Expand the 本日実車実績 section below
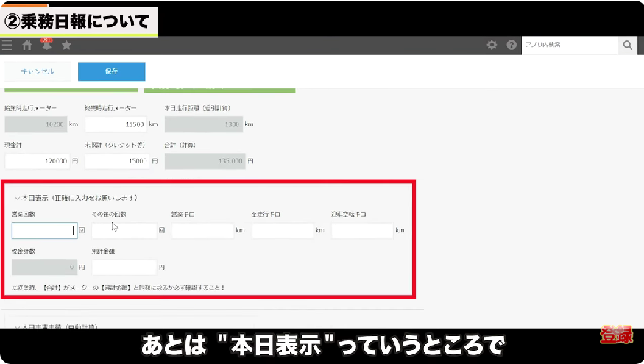The image size is (644, 364). pos(17,326)
